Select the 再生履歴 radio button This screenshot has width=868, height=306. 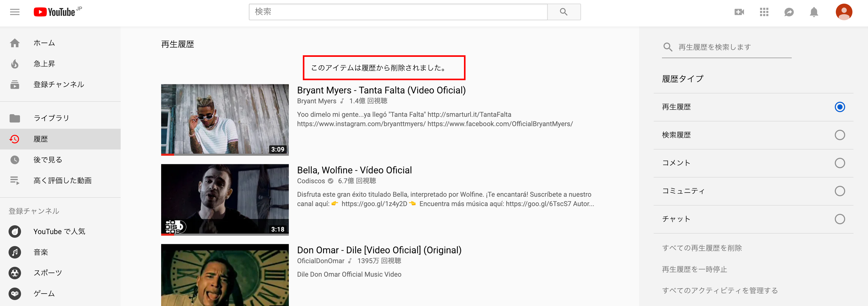pos(839,107)
